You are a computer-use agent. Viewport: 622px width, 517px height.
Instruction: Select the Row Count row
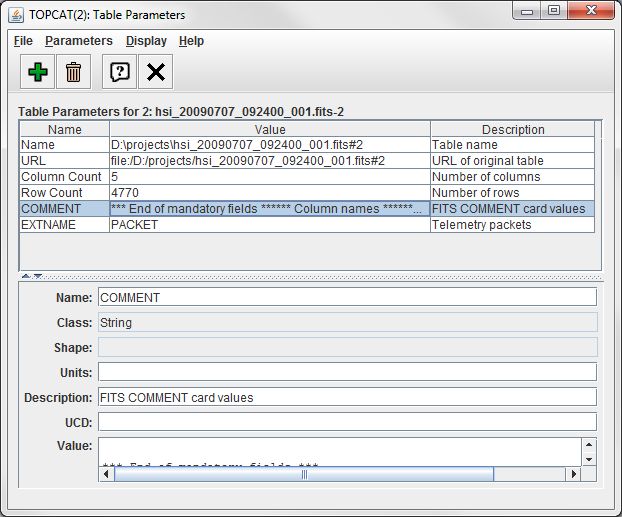(307, 192)
